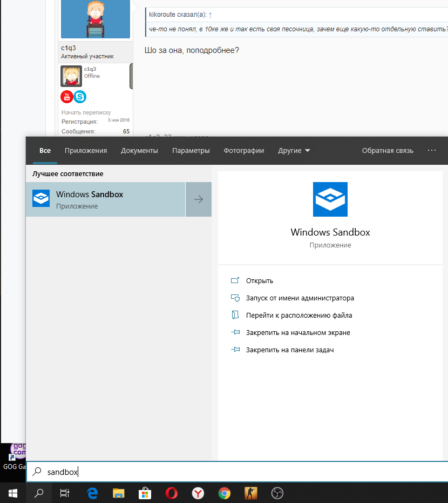Launch Counter-Strike icon in taskbar

point(251,493)
